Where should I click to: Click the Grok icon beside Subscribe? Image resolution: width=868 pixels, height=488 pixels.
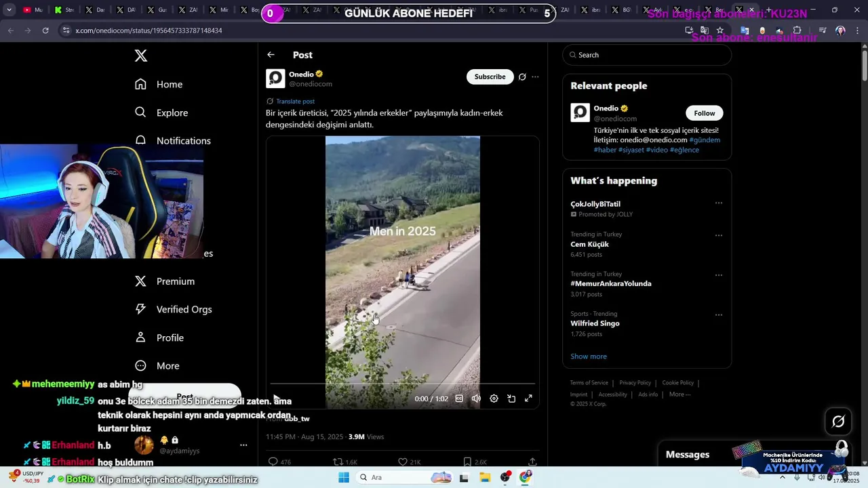[x=522, y=77]
